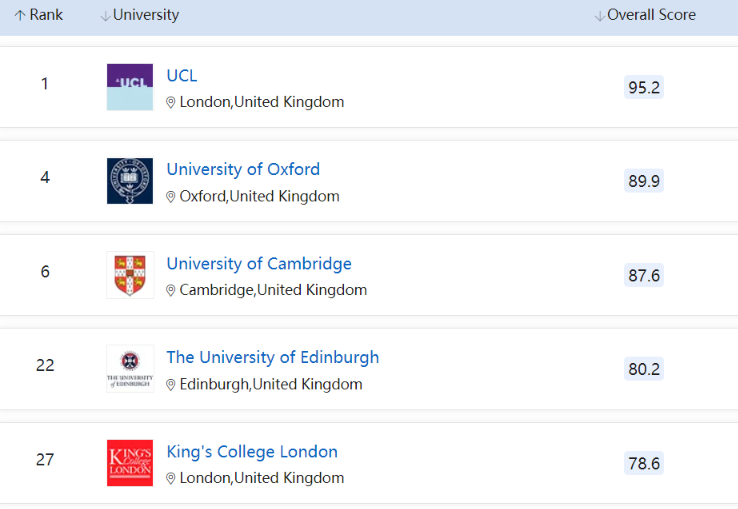Click the University of Edinburgh logo

tap(130, 369)
